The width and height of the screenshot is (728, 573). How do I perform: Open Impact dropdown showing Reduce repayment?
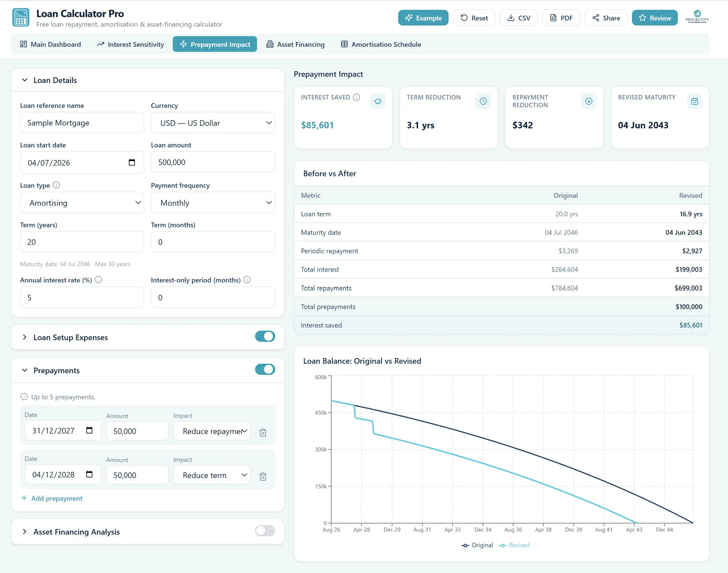[x=212, y=431]
